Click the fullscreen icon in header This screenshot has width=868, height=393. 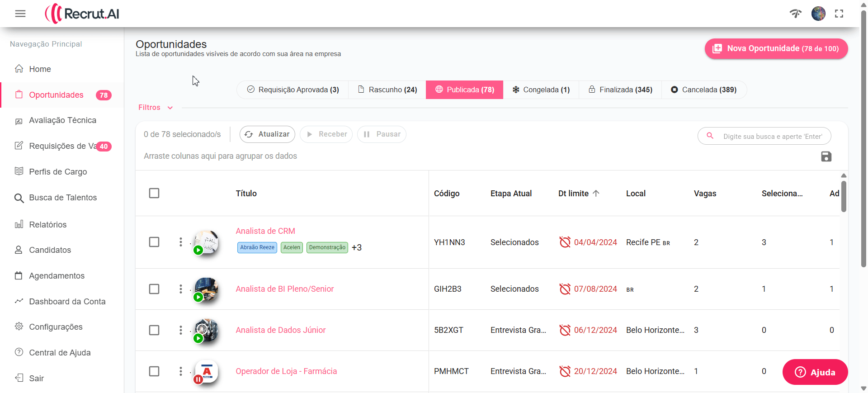(x=839, y=14)
